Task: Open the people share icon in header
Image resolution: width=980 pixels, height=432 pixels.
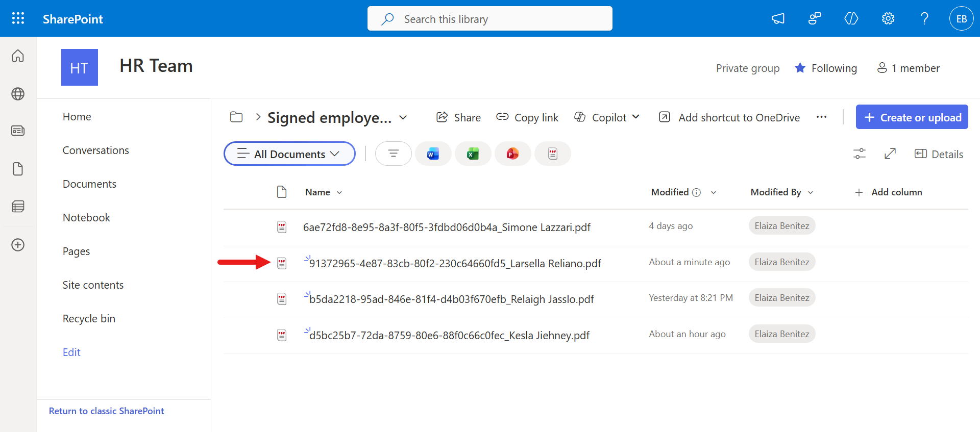Action: (x=815, y=19)
